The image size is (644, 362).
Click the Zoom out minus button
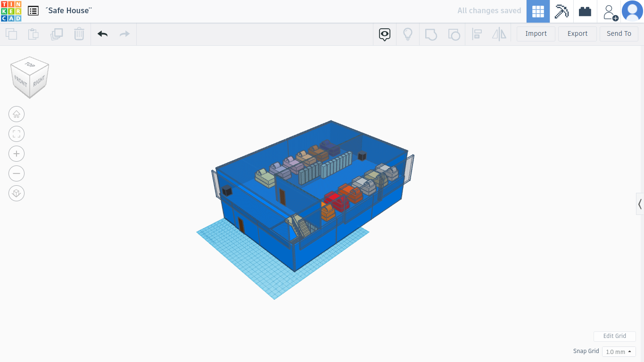click(x=17, y=173)
